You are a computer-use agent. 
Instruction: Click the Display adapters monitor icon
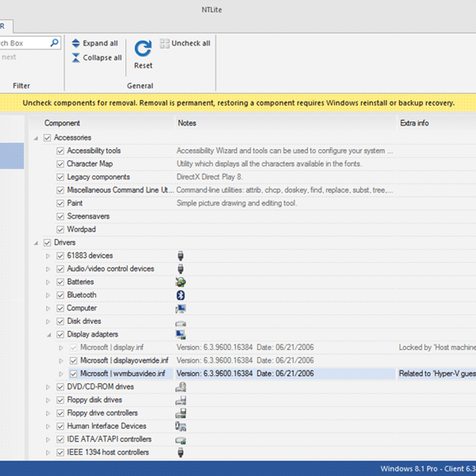[181, 335]
